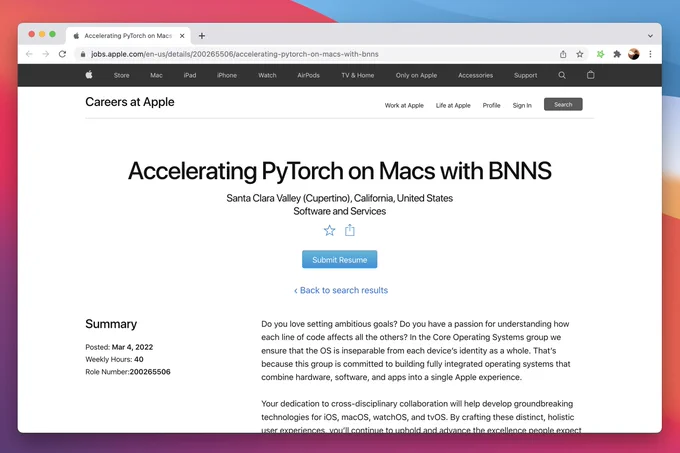Image resolution: width=680 pixels, height=453 pixels.
Task: Open Watch in Apple navigation
Action: 267,75
